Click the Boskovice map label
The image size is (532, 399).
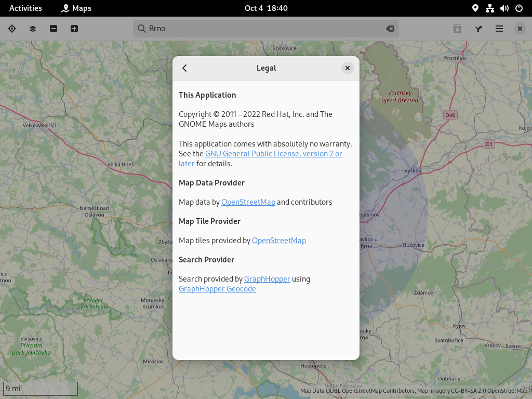click(x=284, y=48)
